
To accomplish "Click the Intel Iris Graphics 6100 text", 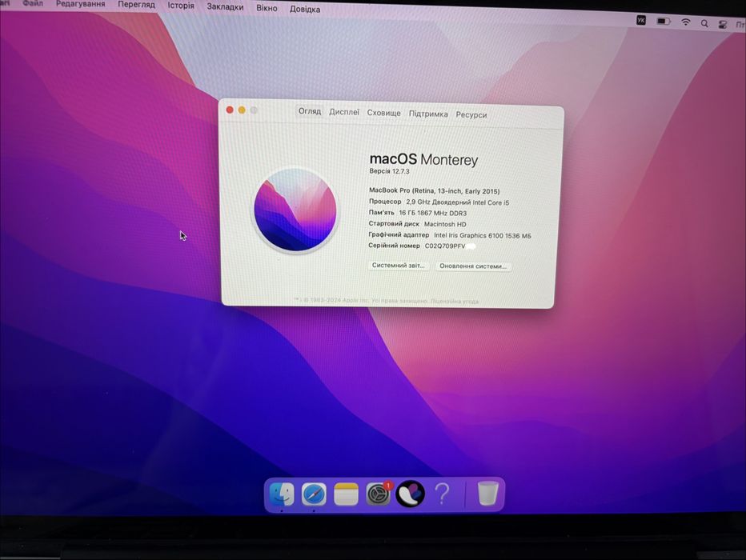I will pyautogui.click(x=483, y=235).
